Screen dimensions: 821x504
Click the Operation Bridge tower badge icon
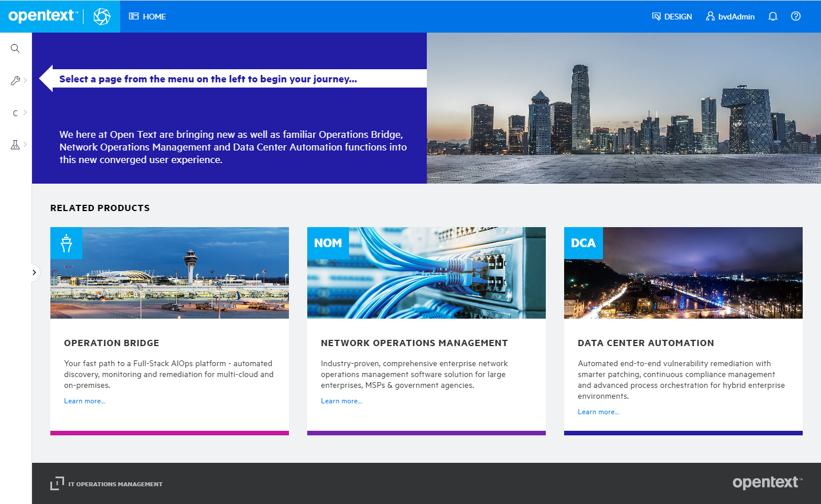[x=66, y=243]
